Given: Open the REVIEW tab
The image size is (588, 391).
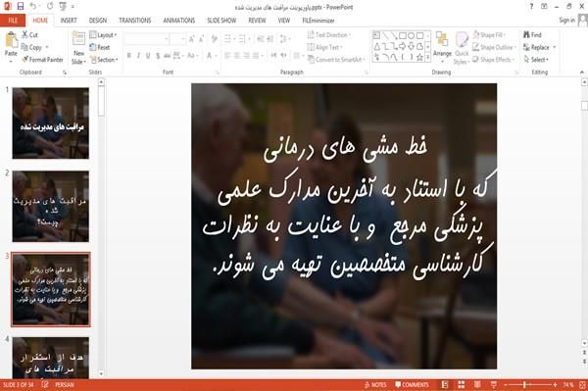Looking at the screenshot, I should click(257, 21).
